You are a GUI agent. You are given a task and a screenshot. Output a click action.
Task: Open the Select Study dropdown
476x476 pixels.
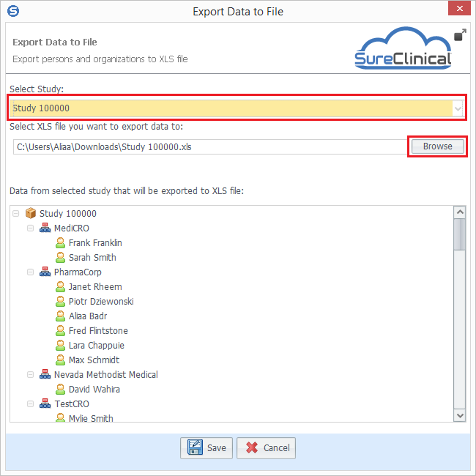(x=458, y=108)
